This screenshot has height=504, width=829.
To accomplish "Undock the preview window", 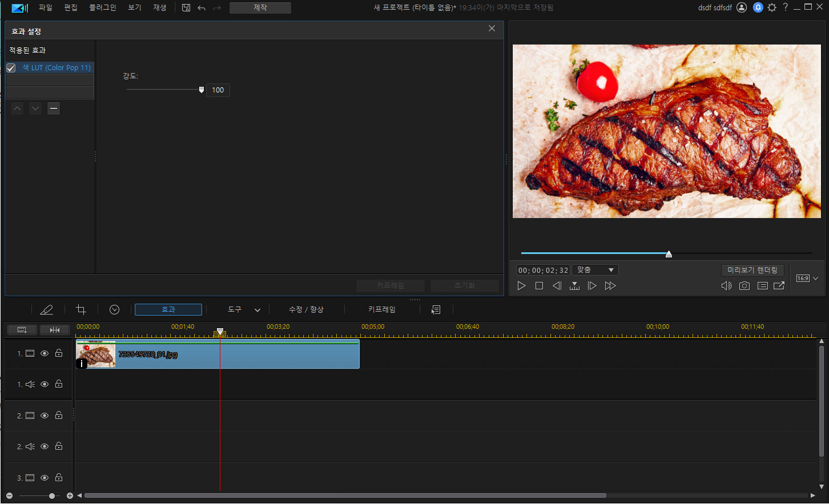I will click(779, 286).
